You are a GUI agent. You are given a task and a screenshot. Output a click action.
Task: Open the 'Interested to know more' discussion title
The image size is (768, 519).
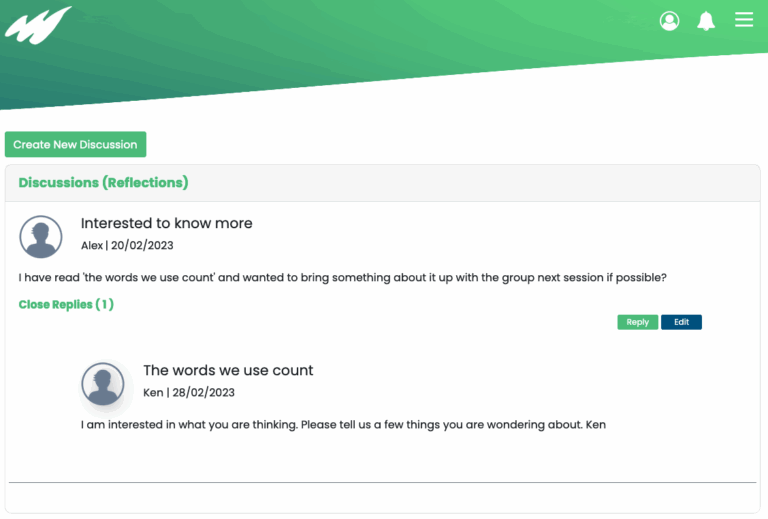click(x=166, y=223)
